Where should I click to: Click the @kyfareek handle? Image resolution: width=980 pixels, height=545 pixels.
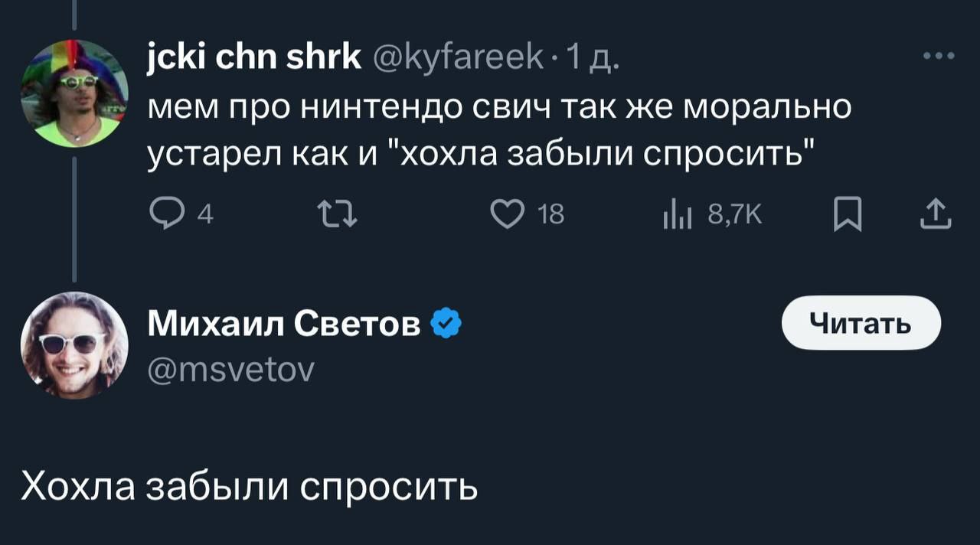pyautogui.click(x=458, y=57)
